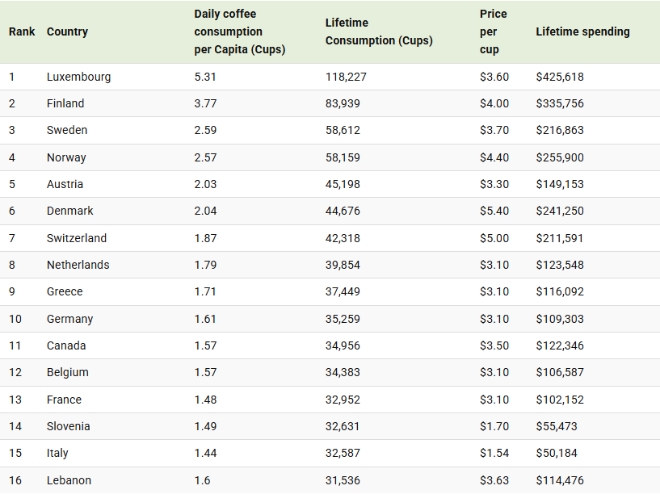Select the Price per cup column header
The width and height of the screenshot is (660, 494).
tap(493, 32)
